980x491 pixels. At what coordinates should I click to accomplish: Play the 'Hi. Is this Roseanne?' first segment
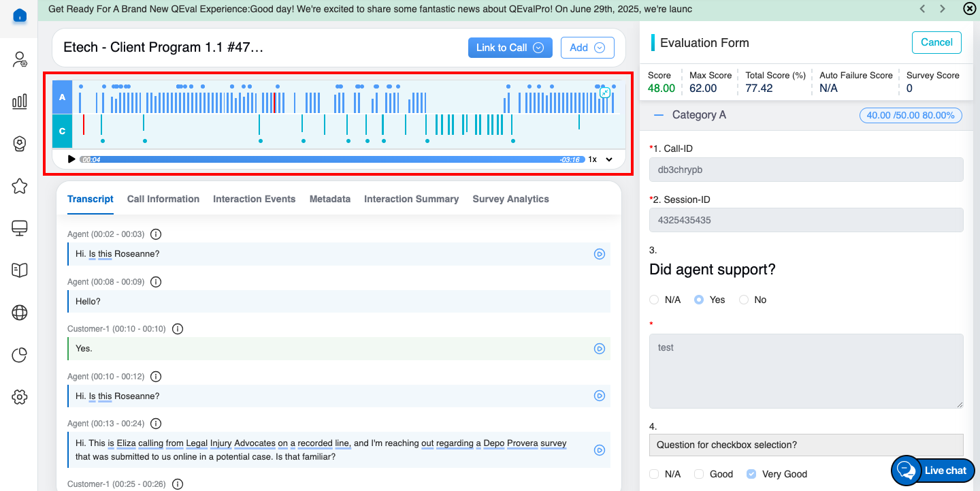[599, 254]
